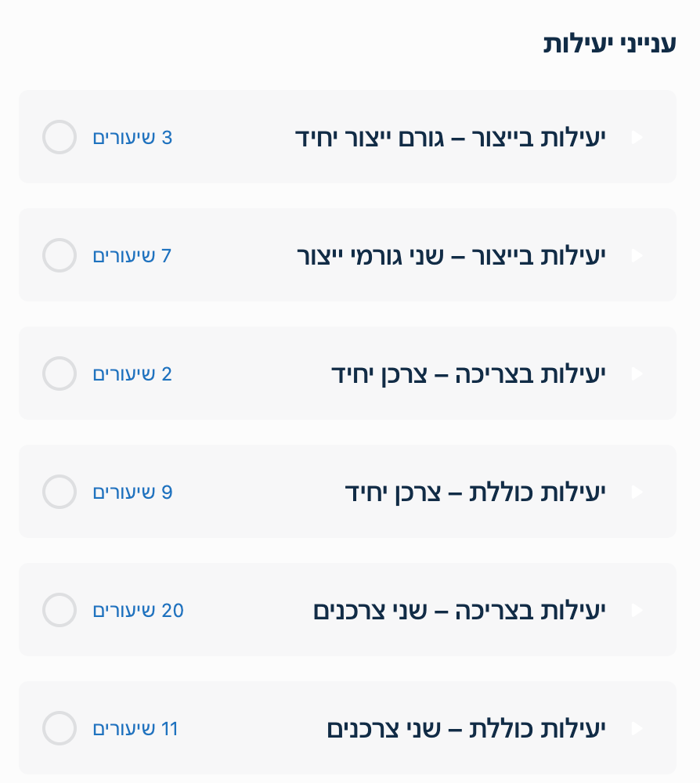Click the 11 שיעורים lesson count link
The width and height of the screenshot is (700, 783).
(x=135, y=729)
